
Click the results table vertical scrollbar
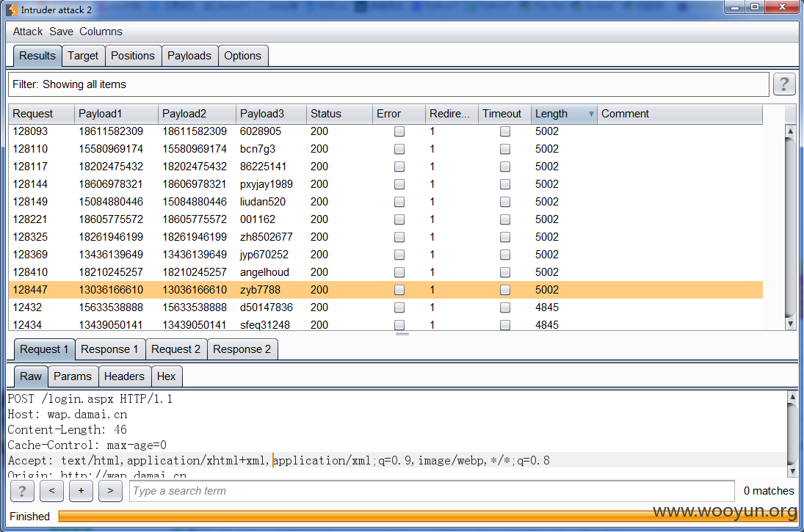[790, 227]
